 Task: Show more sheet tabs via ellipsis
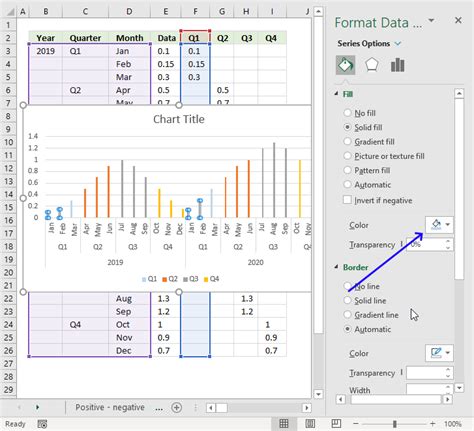pyautogui.click(x=159, y=408)
